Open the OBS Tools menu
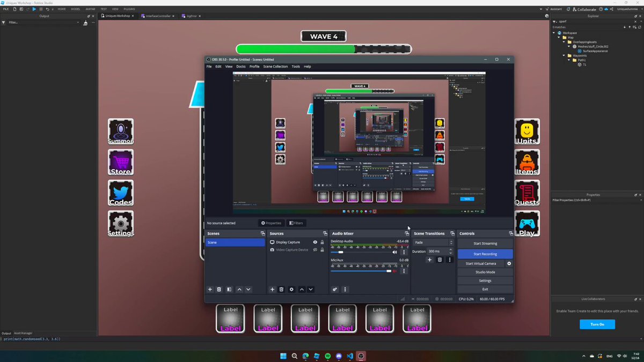Screen dimensions: 644x362 click(x=296, y=67)
